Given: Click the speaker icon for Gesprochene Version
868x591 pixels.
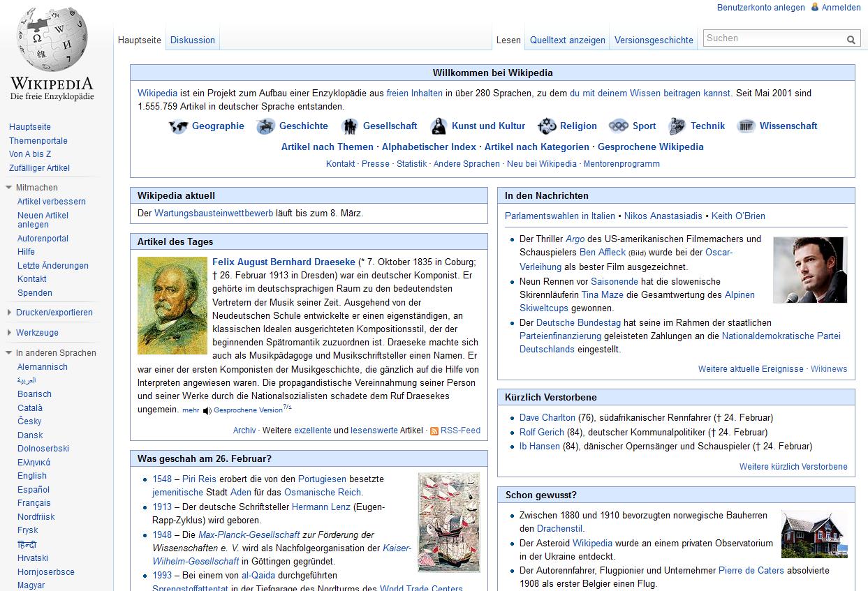Looking at the screenshot, I should pos(207,410).
